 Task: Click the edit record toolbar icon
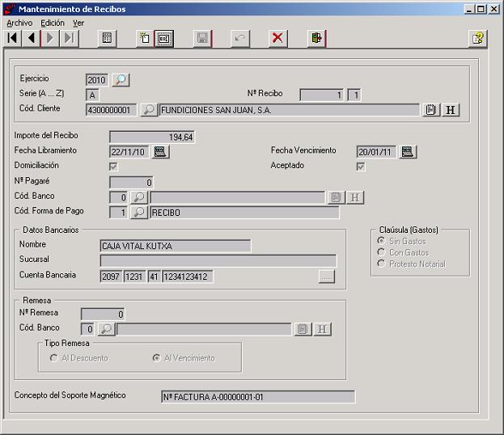tap(164, 39)
